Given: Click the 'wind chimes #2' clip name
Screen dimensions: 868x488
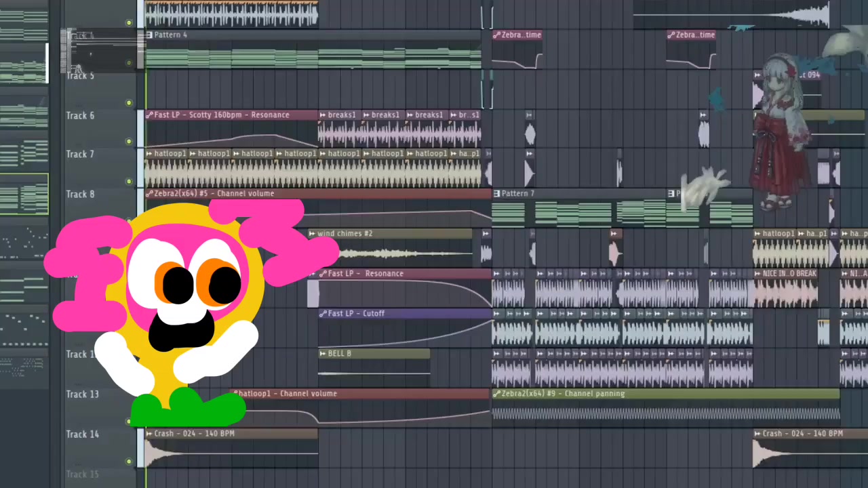Looking at the screenshot, I should (x=344, y=234).
